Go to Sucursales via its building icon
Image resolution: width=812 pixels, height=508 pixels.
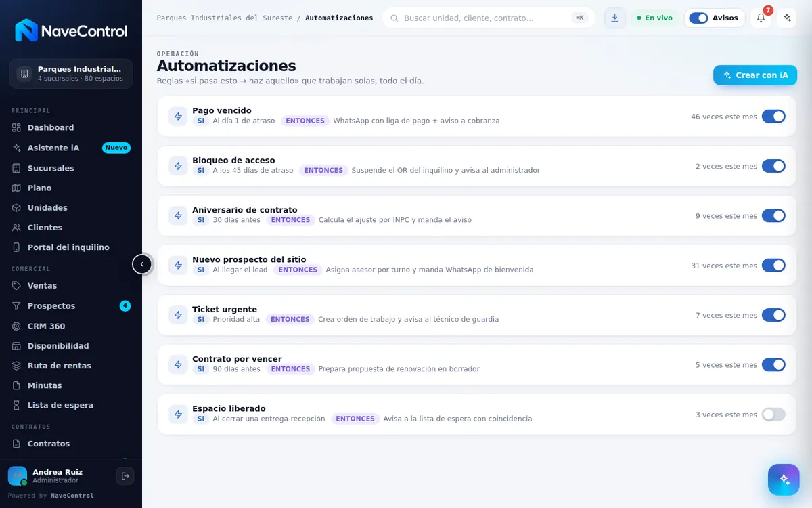[17, 168]
